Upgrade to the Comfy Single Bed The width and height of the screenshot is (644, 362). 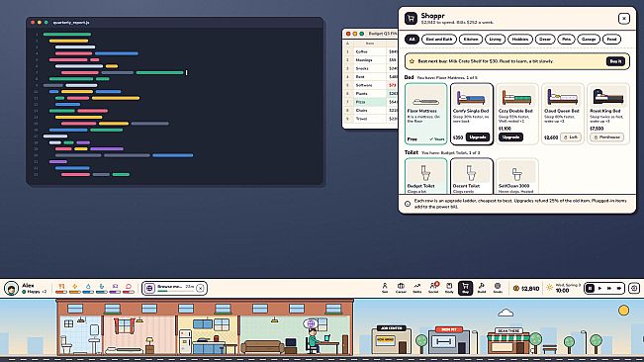(x=478, y=137)
